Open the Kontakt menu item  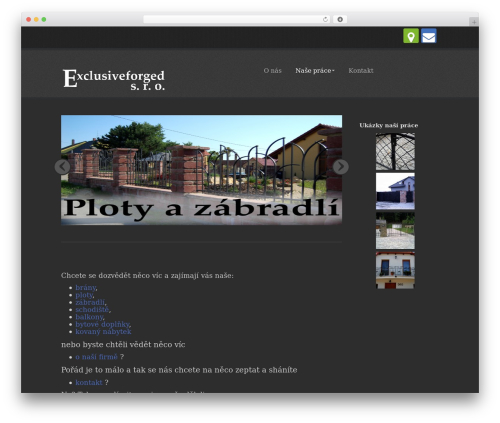click(x=361, y=71)
